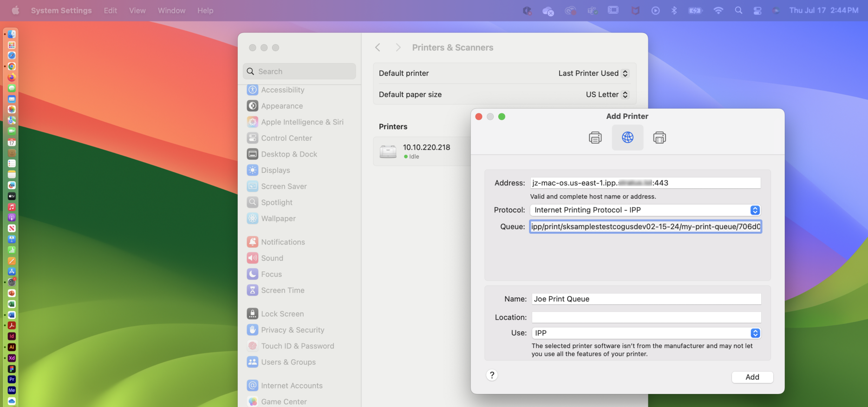Open the Protocol dropdown in Add Printer

tap(645, 210)
